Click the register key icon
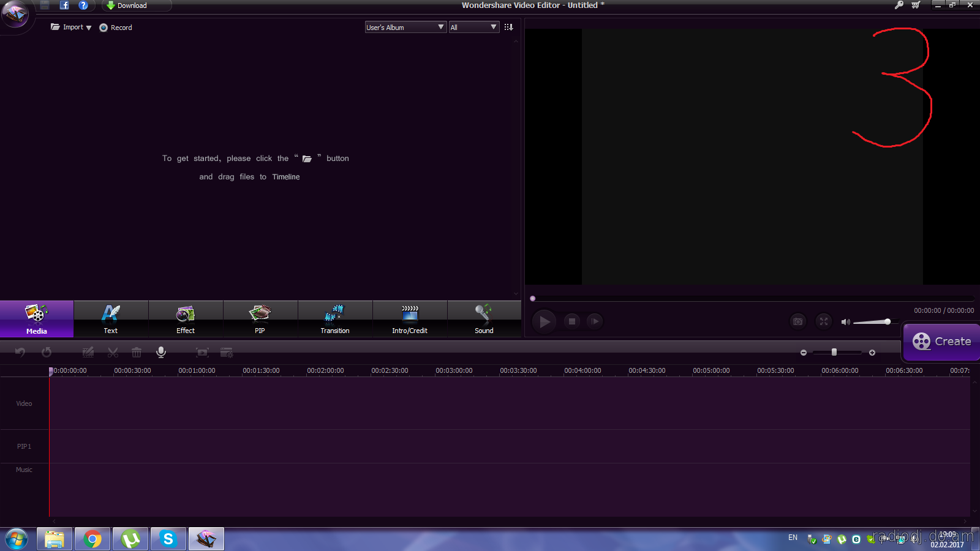 click(x=899, y=5)
